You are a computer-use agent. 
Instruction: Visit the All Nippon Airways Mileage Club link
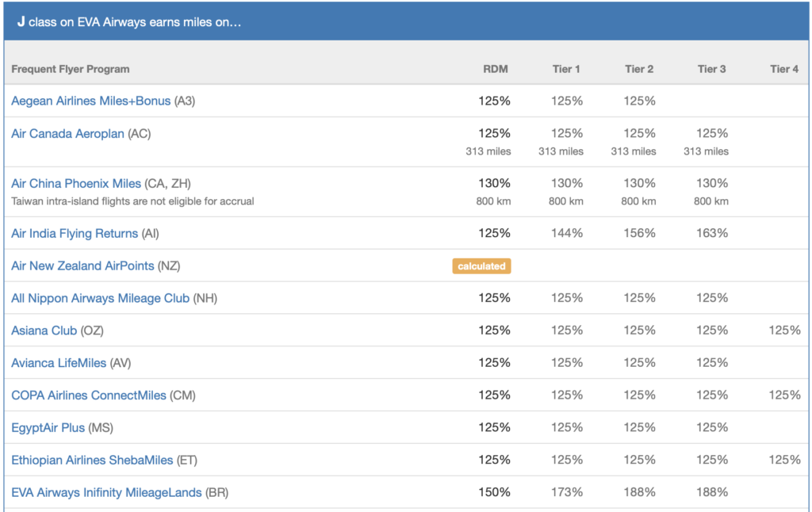(101, 298)
